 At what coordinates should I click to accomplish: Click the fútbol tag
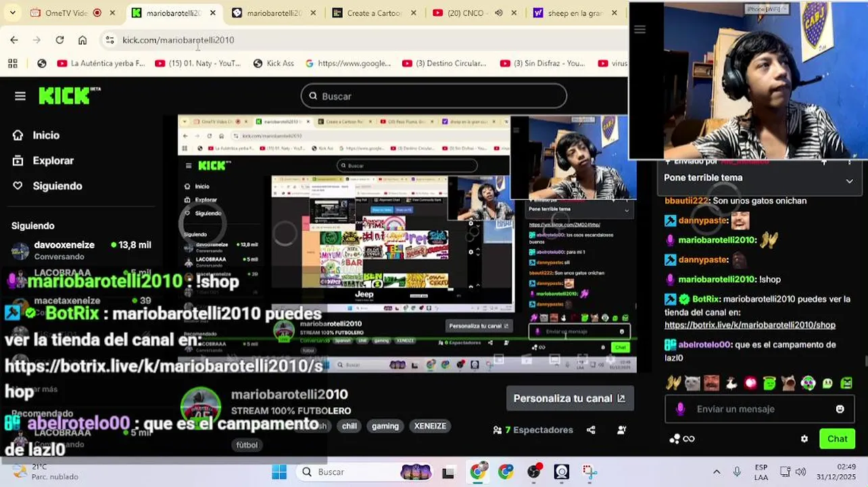click(x=247, y=445)
